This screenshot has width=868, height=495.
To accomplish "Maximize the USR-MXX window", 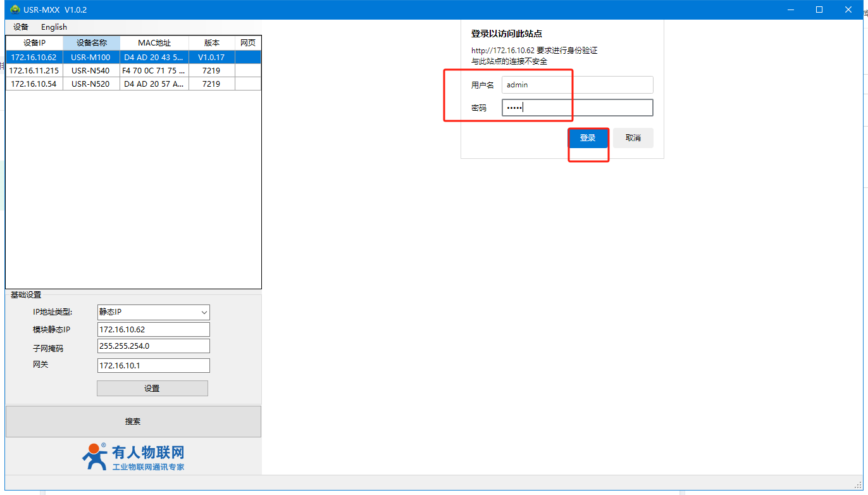I will [819, 9].
